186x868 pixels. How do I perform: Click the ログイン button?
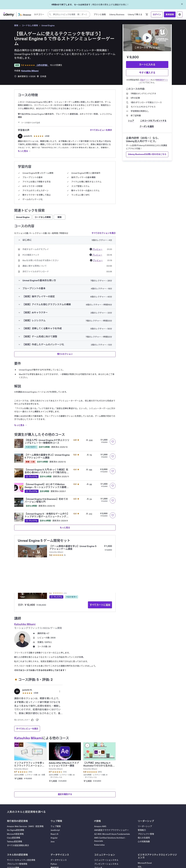(157, 14)
